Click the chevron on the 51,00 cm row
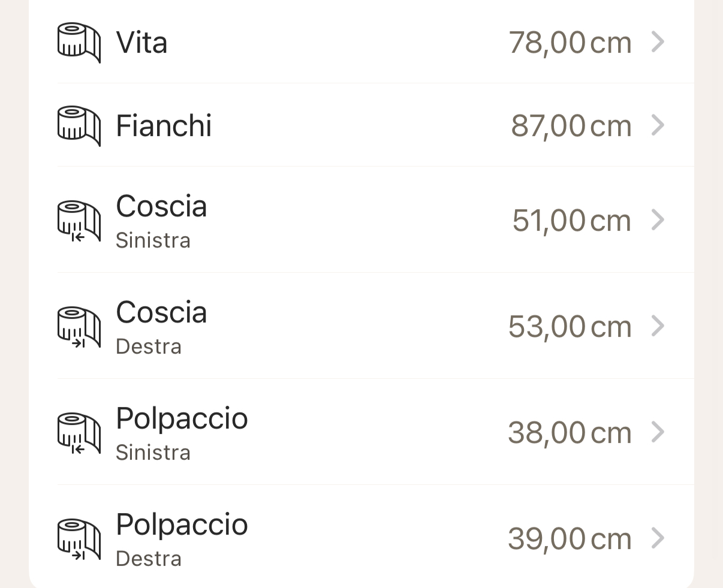This screenshot has width=723, height=588. click(x=658, y=221)
